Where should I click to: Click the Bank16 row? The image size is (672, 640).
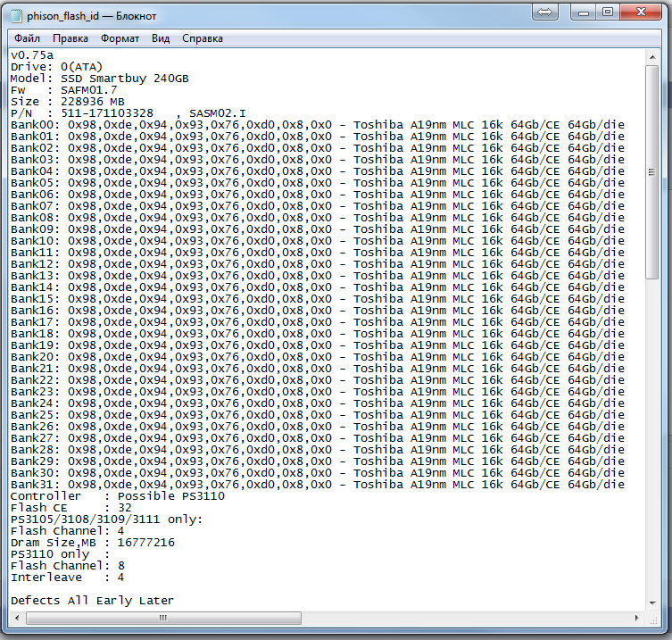pos(318,310)
